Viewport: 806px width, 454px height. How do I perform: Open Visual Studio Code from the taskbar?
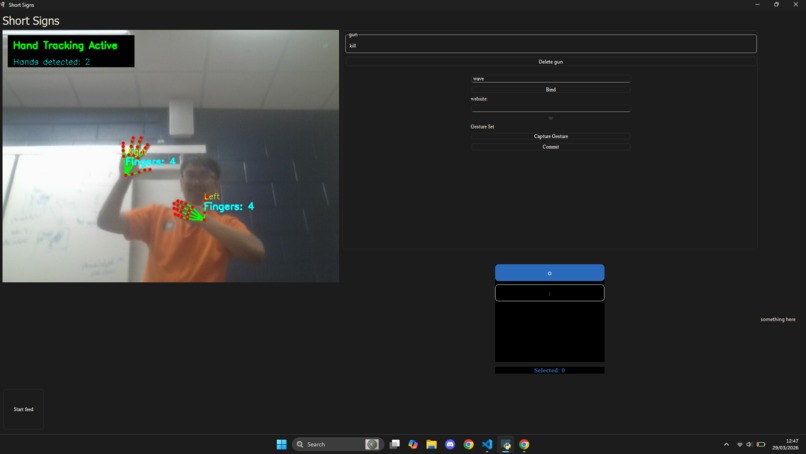[x=487, y=444]
